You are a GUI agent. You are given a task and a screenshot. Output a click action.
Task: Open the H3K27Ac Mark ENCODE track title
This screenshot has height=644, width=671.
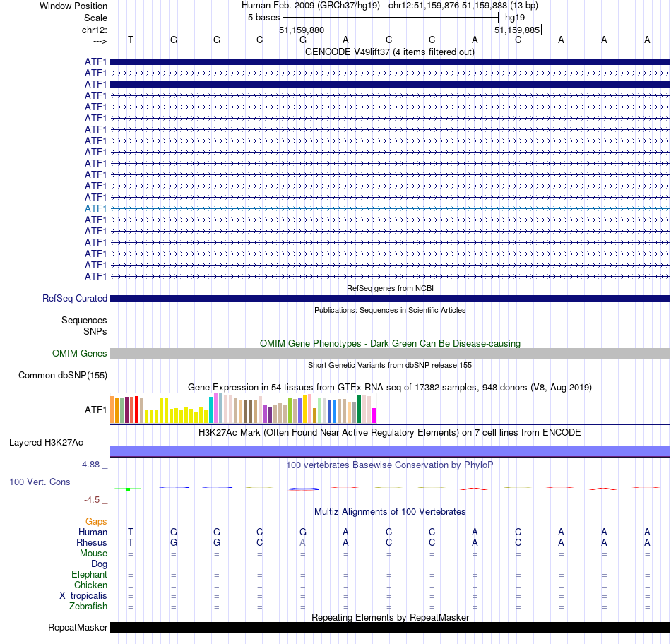(x=390, y=432)
